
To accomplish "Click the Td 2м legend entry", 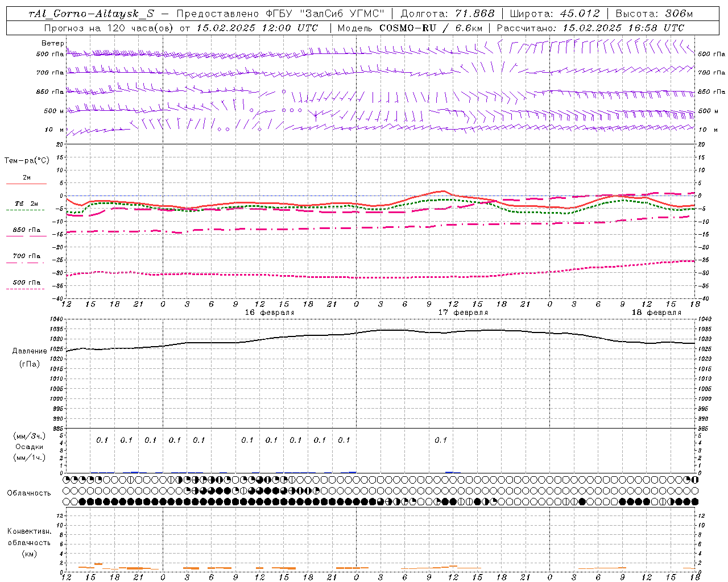I will (x=26, y=203).
